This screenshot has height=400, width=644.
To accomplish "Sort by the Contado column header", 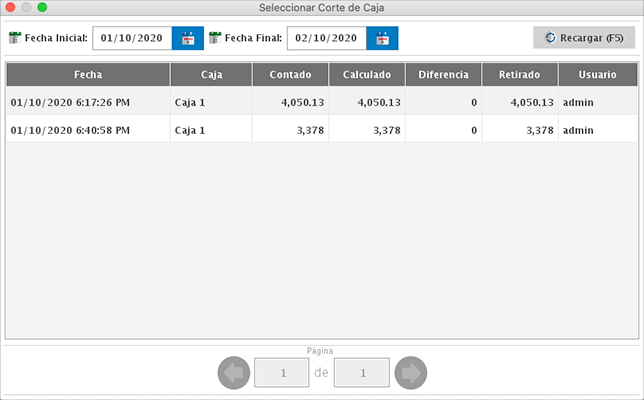I will (x=290, y=75).
